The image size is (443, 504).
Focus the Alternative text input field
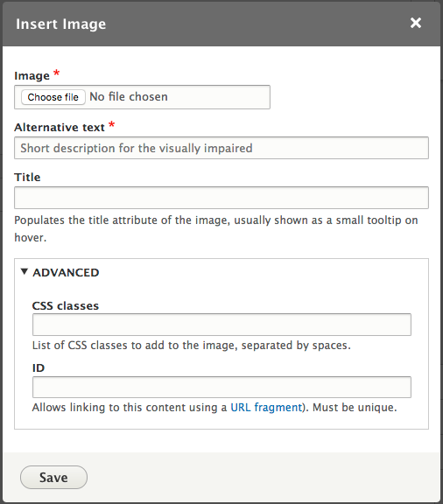pos(221,148)
